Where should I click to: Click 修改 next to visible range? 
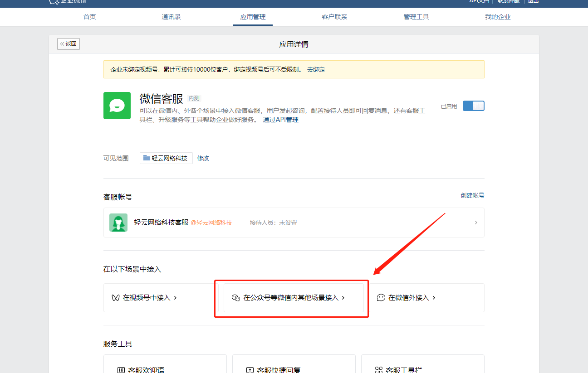click(x=203, y=158)
